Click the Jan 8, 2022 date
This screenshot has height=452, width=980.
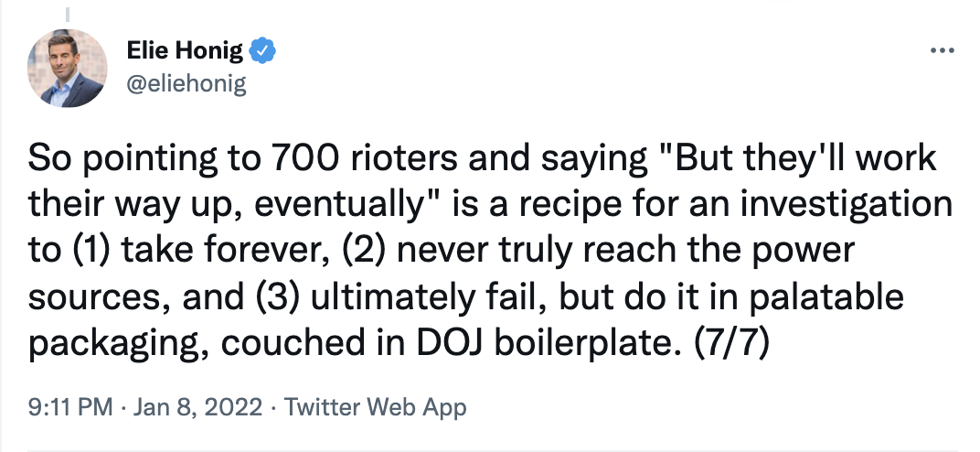(x=197, y=407)
